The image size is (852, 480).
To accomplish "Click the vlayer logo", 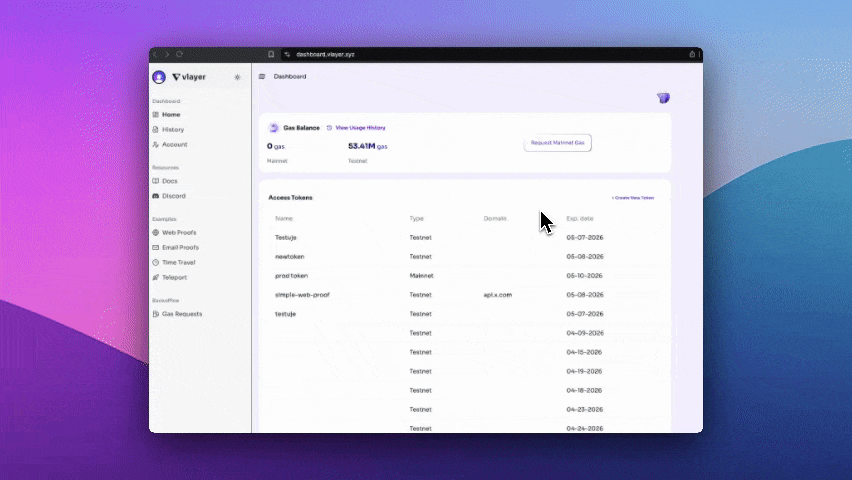I will click(188, 77).
